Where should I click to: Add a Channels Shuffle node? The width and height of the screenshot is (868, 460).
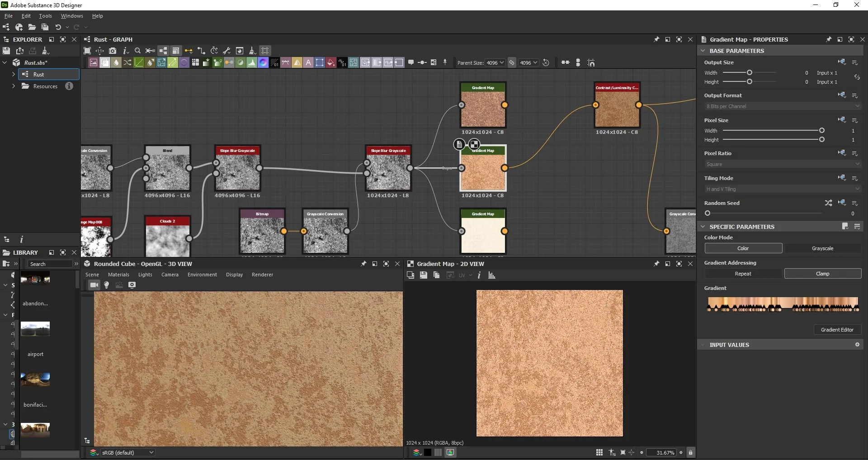(x=127, y=62)
